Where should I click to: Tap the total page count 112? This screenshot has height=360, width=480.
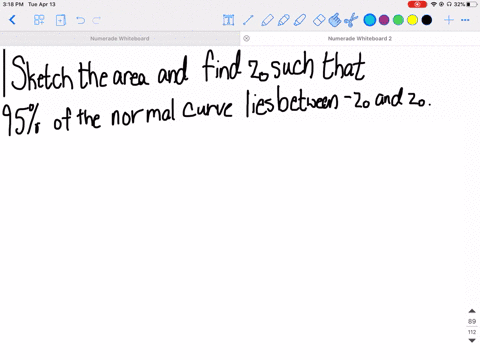coord(472,332)
